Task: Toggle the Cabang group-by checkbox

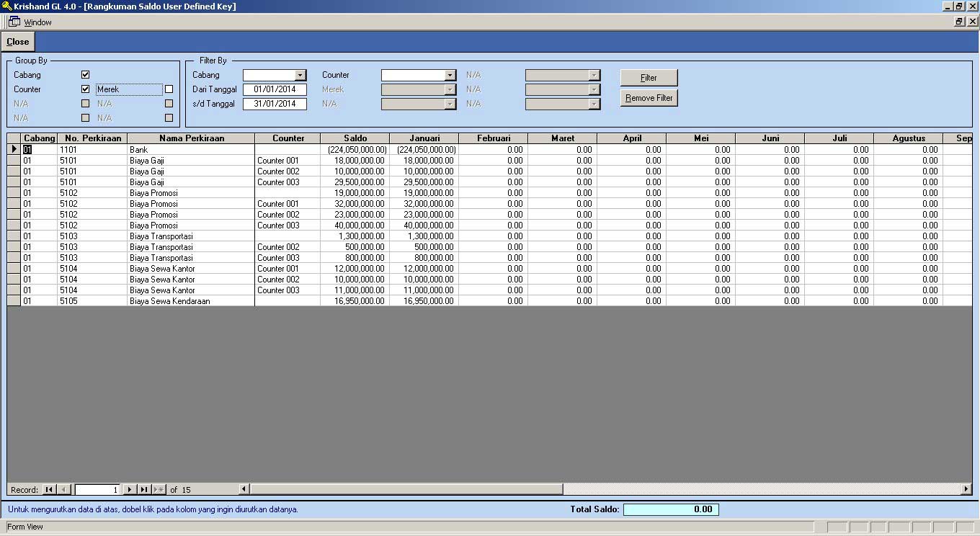Action: point(86,74)
